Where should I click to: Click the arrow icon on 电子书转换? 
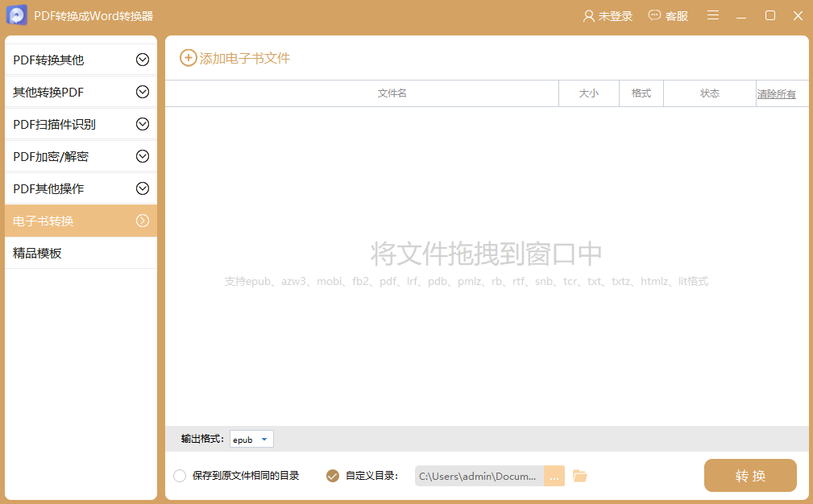click(x=143, y=221)
